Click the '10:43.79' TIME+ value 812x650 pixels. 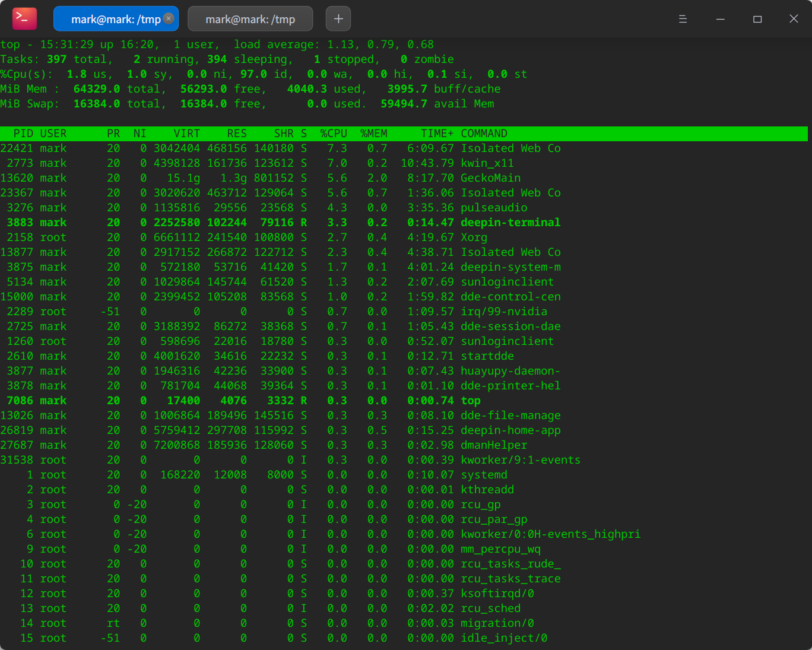(x=427, y=163)
